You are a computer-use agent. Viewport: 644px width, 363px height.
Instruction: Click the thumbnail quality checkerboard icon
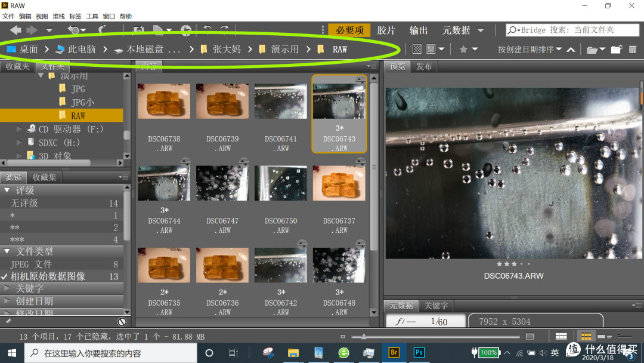[x=416, y=50]
